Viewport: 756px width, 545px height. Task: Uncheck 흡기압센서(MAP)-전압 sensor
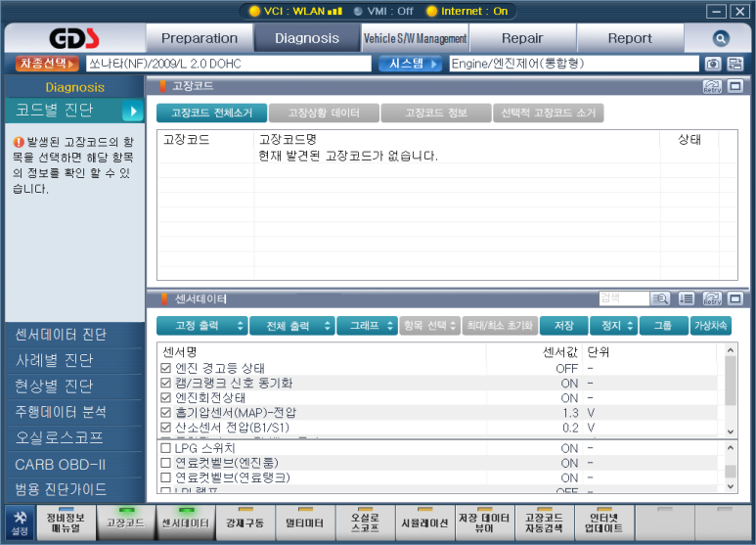coord(166,412)
